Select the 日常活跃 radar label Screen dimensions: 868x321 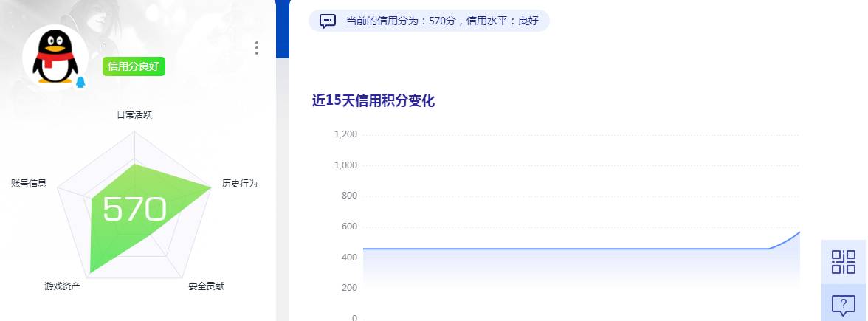tap(134, 114)
